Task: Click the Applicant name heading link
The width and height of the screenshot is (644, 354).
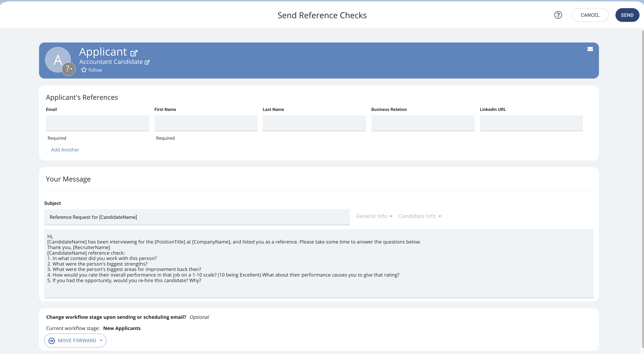Action: tap(103, 52)
